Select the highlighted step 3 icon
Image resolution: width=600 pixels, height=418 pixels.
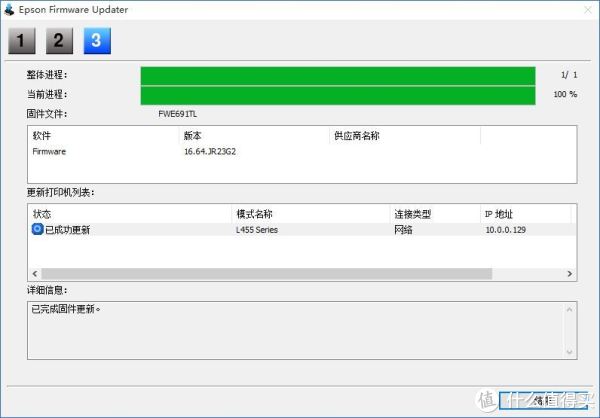97,41
